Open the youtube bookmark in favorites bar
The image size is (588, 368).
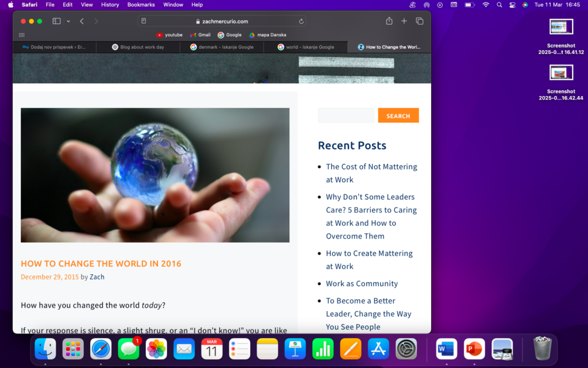(x=169, y=35)
